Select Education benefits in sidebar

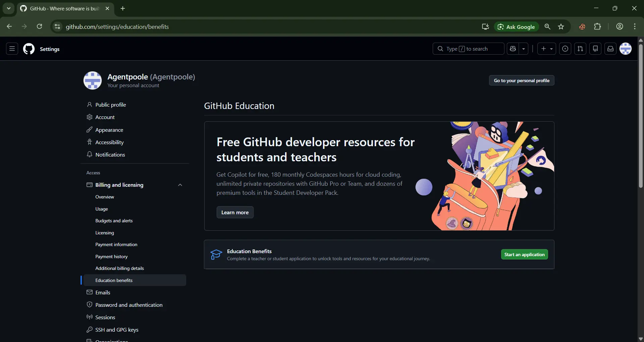pos(135,280)
